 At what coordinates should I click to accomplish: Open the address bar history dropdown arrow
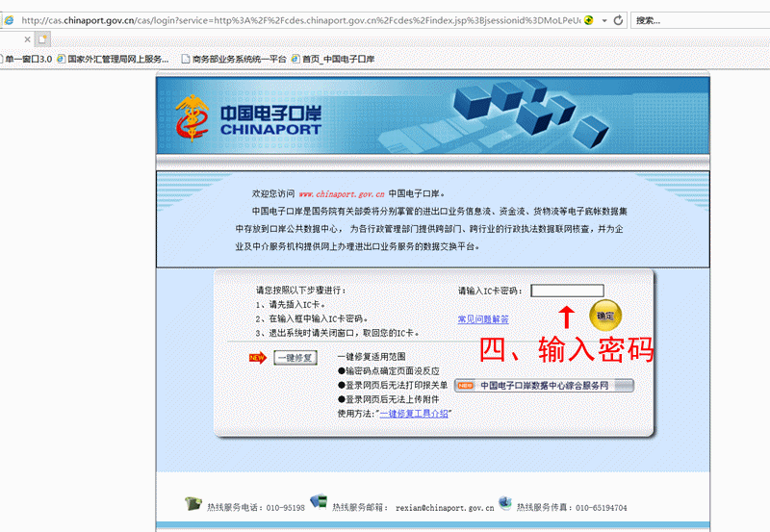coord(603,20)
